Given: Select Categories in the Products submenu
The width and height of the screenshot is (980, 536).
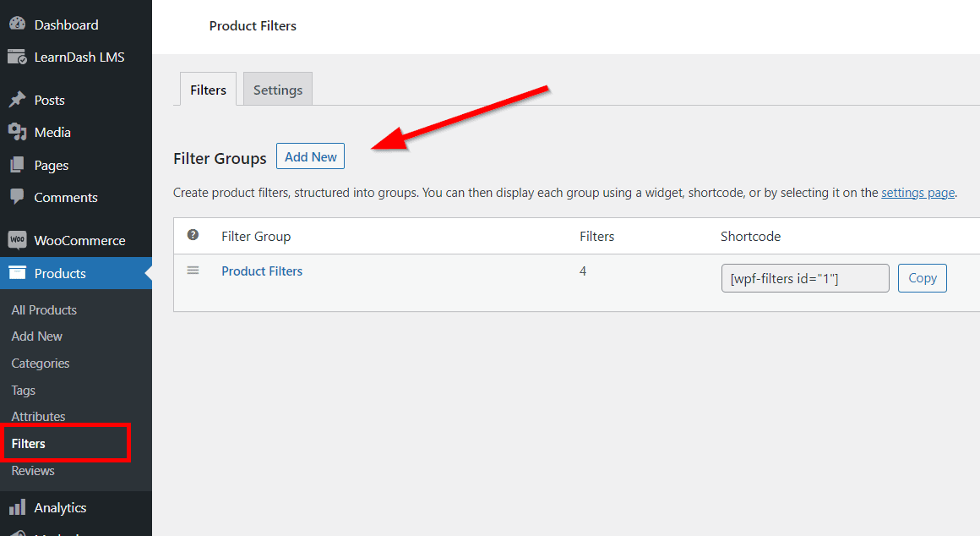Looking at the screenshot, I should tap(40, 363).
